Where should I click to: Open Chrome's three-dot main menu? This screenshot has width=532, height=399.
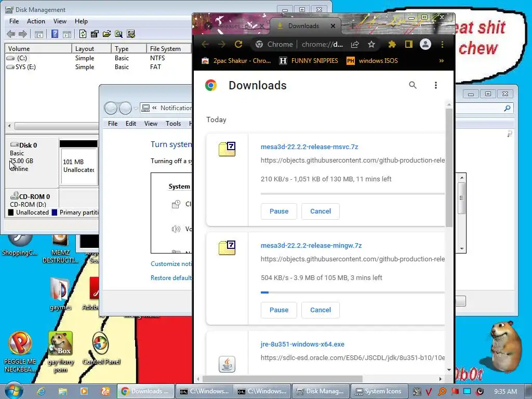(442, 45)
